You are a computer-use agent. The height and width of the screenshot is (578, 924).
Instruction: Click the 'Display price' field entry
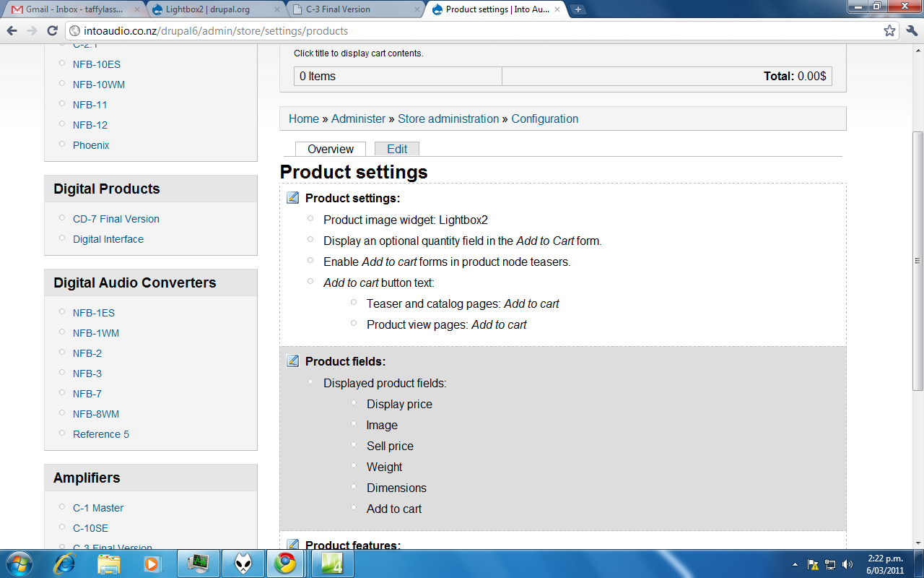click(399, 404)
